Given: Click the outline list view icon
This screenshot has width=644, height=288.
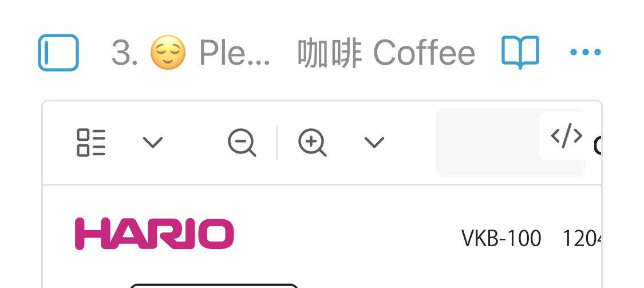Looking at the screenshot, I should click(x=91, y=143).
